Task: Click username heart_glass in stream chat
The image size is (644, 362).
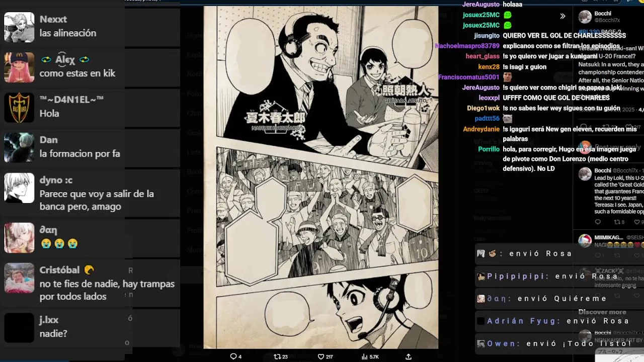Action: tap(482, 56)
